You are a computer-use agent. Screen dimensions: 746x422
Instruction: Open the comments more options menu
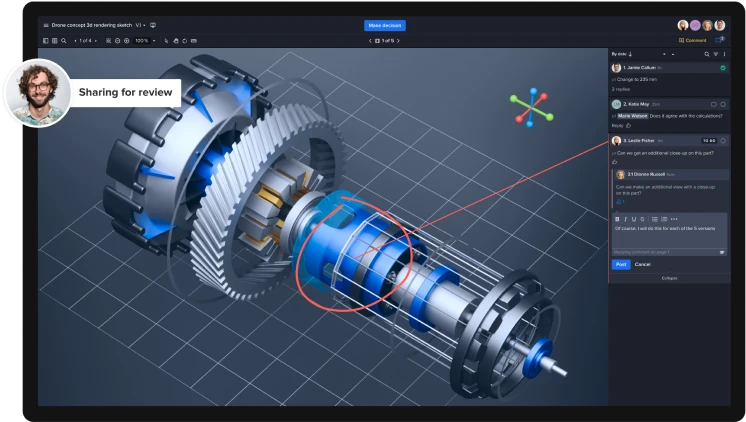tap(724, 53)
